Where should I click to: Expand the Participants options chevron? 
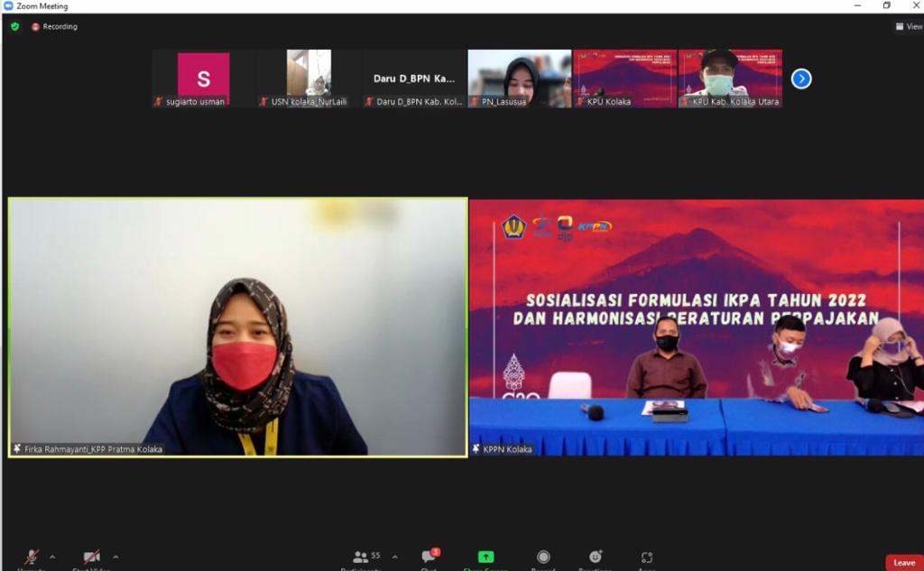(x=394, y=557)
